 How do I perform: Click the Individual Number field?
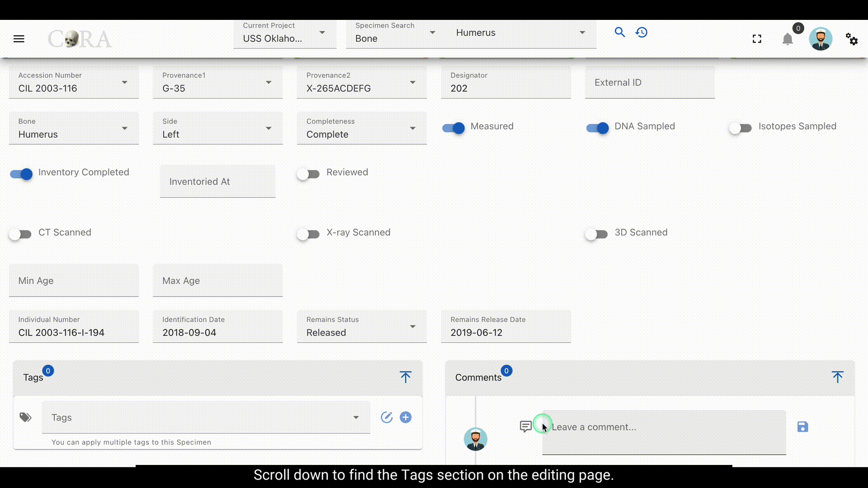[x=74, y=326]
